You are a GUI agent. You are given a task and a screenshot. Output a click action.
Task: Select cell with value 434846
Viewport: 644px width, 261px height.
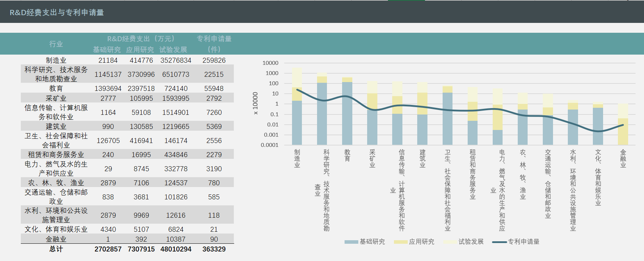(x=176, y=155)
